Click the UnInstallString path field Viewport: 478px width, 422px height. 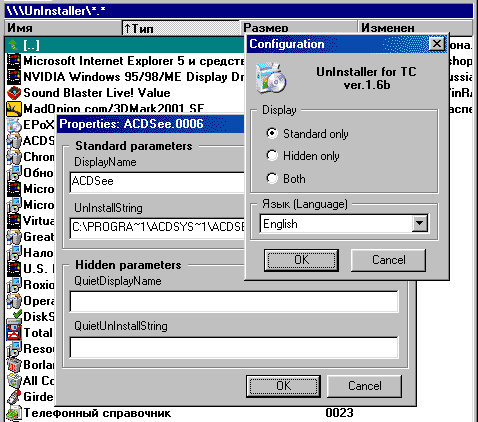157,228
